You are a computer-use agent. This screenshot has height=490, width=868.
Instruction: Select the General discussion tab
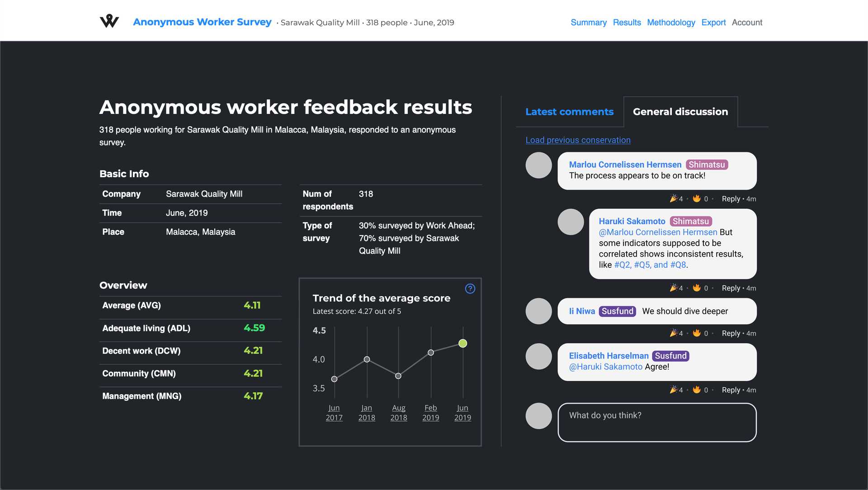[680, 112]
